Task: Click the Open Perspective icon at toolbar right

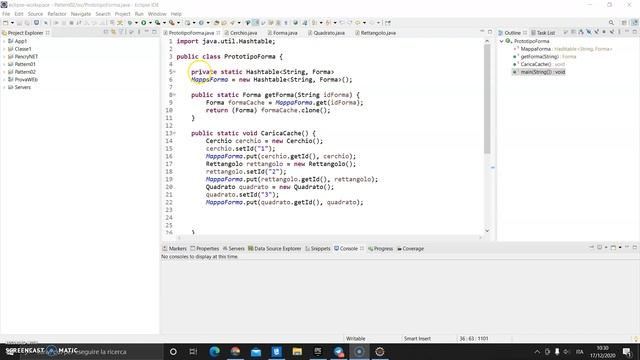Action: [624, 23]
